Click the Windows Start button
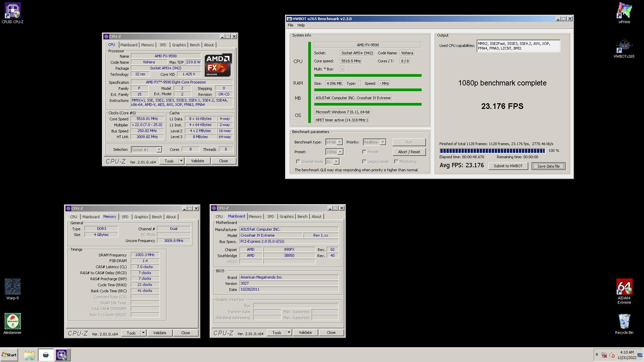The image size is (644, 362). (x=9, y=355)
